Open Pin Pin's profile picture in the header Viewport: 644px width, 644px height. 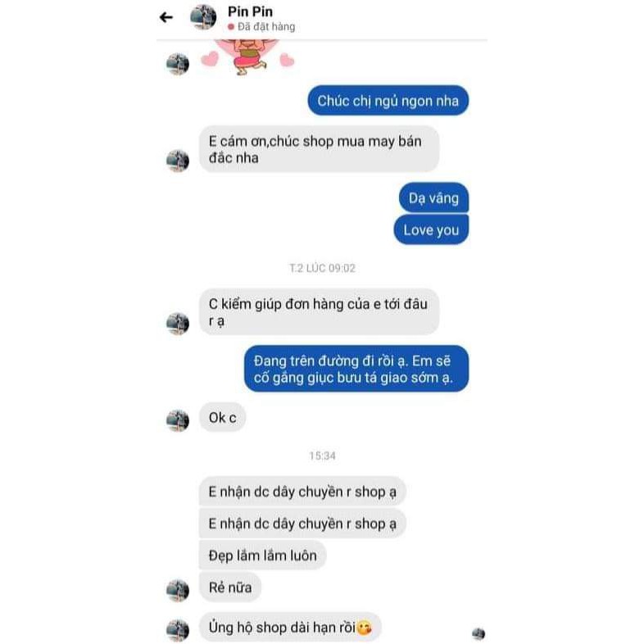[x=203, y=17]
